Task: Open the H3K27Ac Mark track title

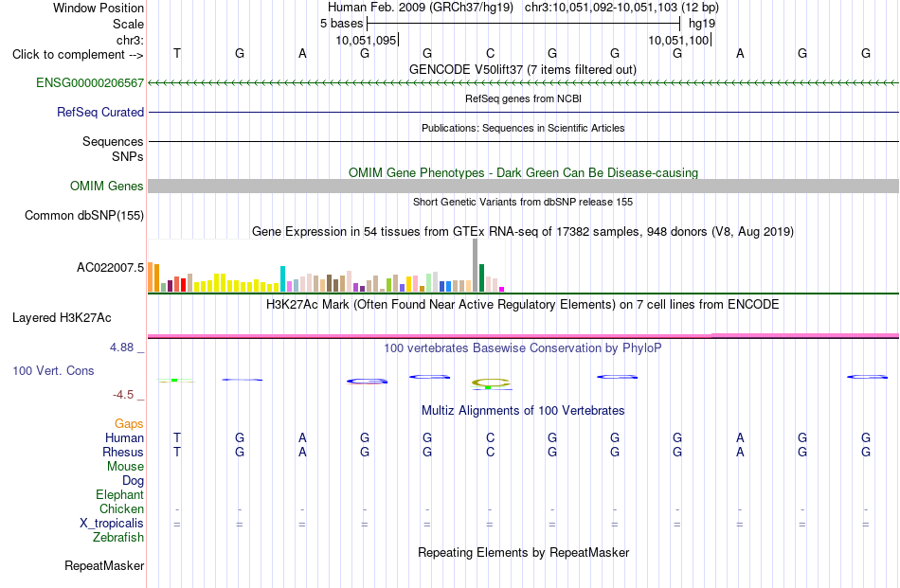Action: tap(522, 304)
